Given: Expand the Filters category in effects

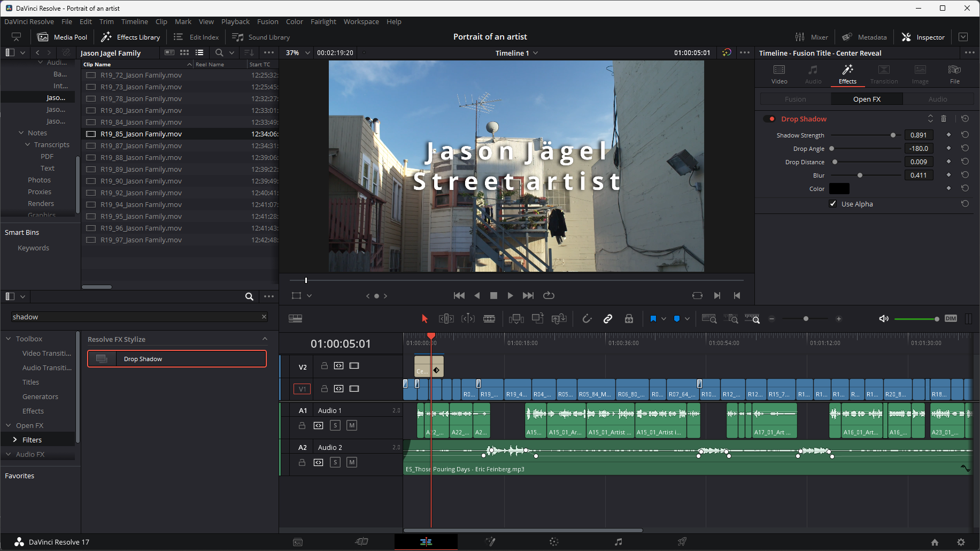Looking at the screenshot, I should click(x=15, y=440).
